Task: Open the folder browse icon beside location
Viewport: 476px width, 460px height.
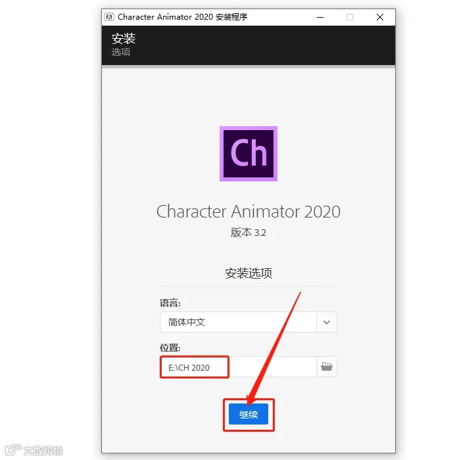Action: coord(327,367)
